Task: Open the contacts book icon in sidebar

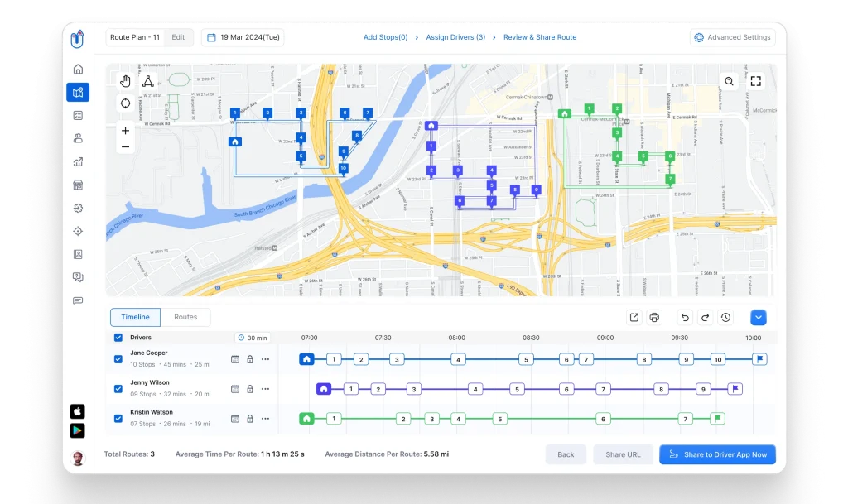Action: click(78, 254)
